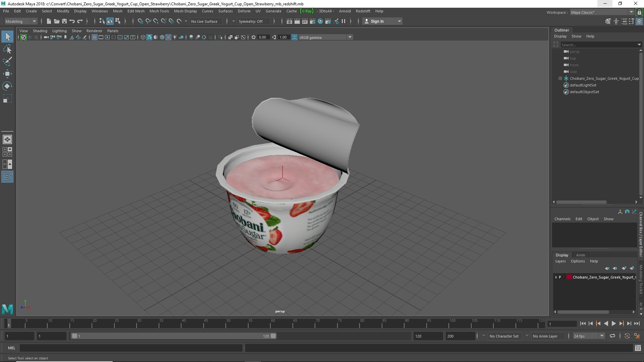Click the pause viewport icon in status line

click(343, 21)
